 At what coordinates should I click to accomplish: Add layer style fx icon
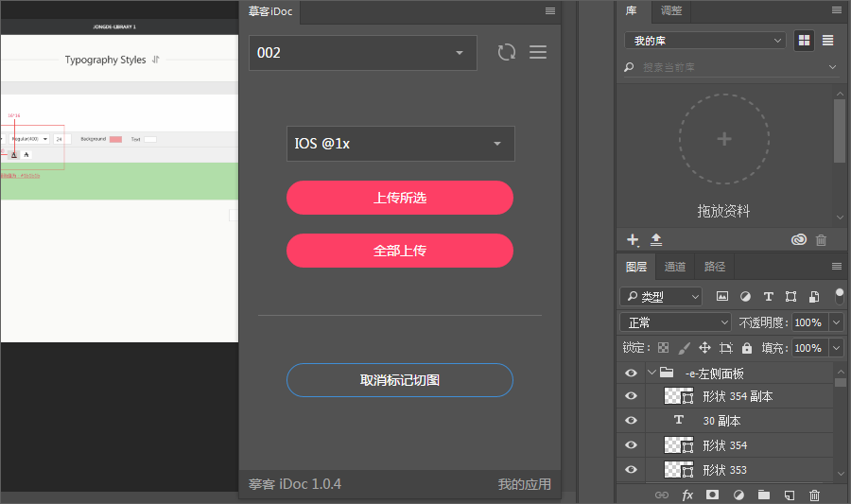click(687, 495)
